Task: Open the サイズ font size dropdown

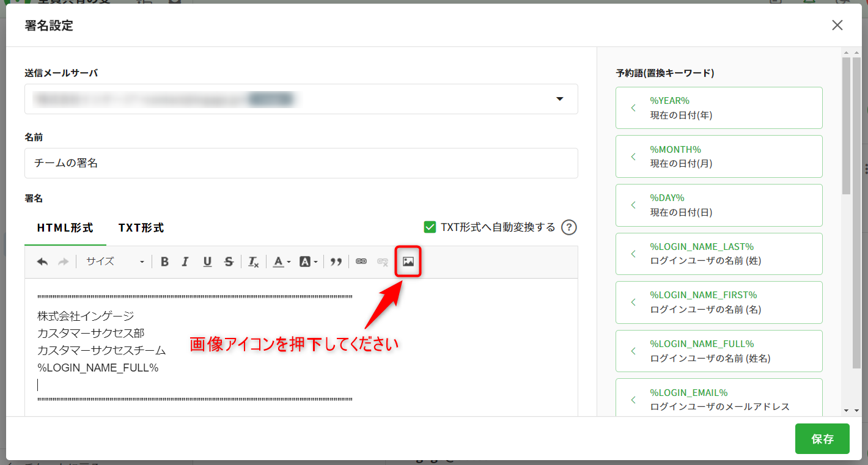Action: tap(115, 262)
